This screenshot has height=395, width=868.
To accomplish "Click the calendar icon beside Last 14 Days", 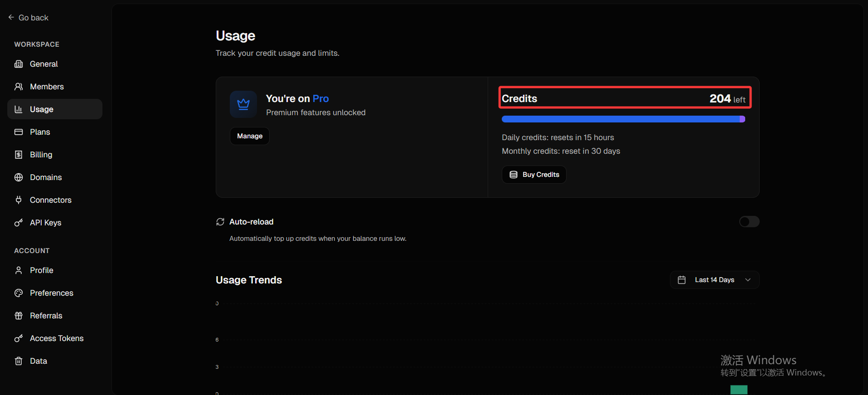I will click(682, 280).
